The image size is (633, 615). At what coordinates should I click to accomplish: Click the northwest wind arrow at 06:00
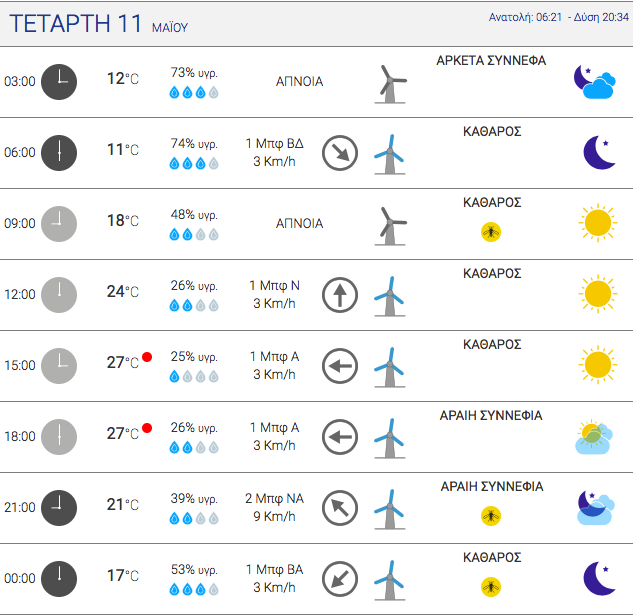340,153
